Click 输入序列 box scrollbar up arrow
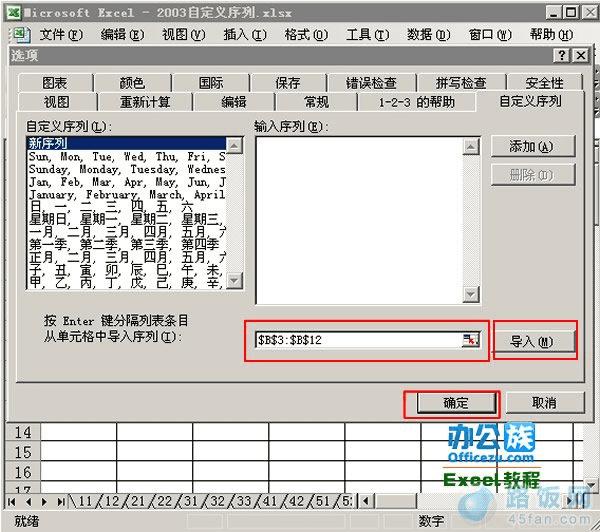Viewport: 600px width, 532px height. click(471, 146)
